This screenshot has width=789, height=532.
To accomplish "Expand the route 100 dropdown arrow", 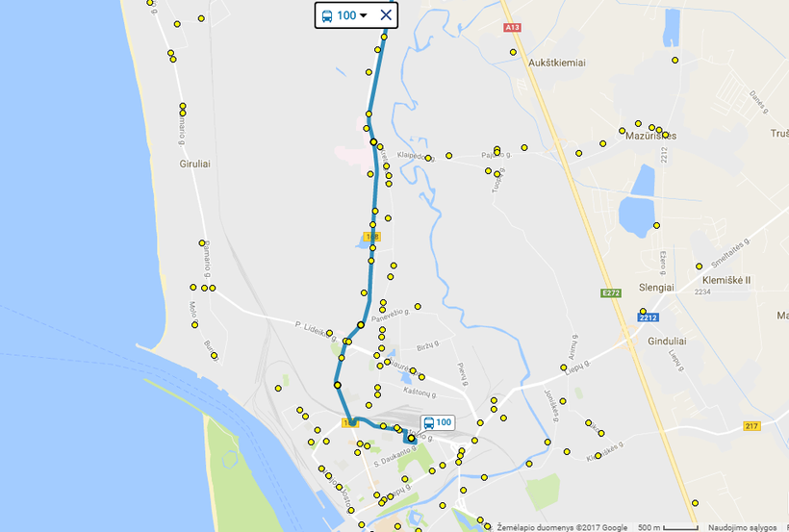I will (x=364, y=16).
